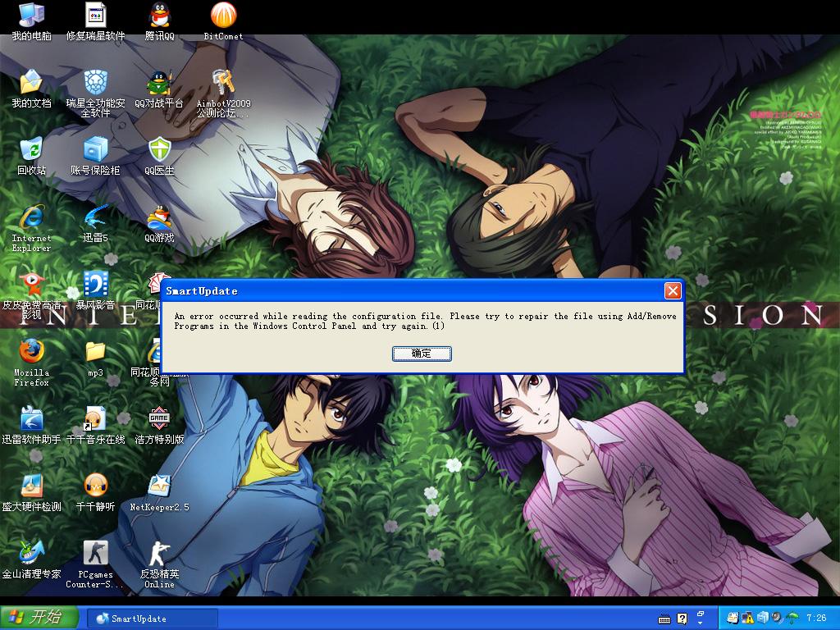Open the 我的电脑 desktop icon
This screenshot has width=840, height=630.
click(32, 21)
